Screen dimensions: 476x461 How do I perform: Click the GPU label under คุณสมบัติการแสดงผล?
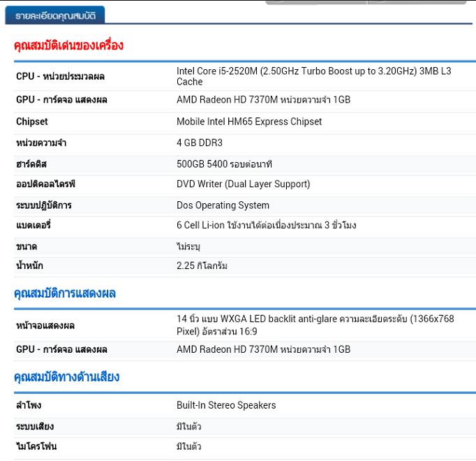(x=61, y=349)
